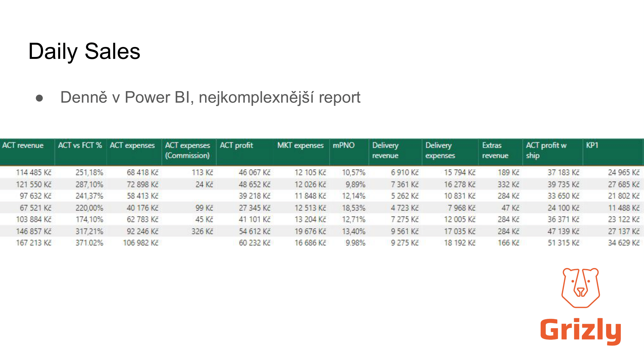Screen dimensions: 644x362
Task: Select the 113 Kč commission cell
Action: [x=203, y=172]
